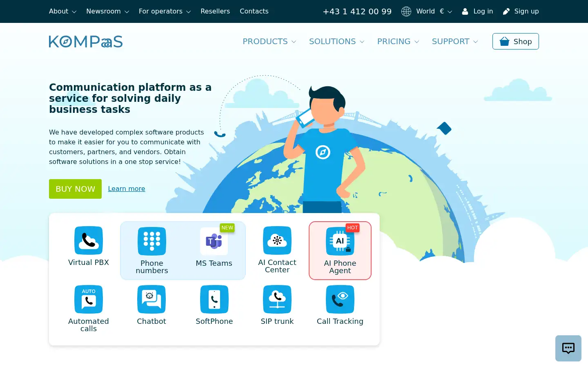Open the Phone numbers keypad icon
588x368 pixels.
152,241
